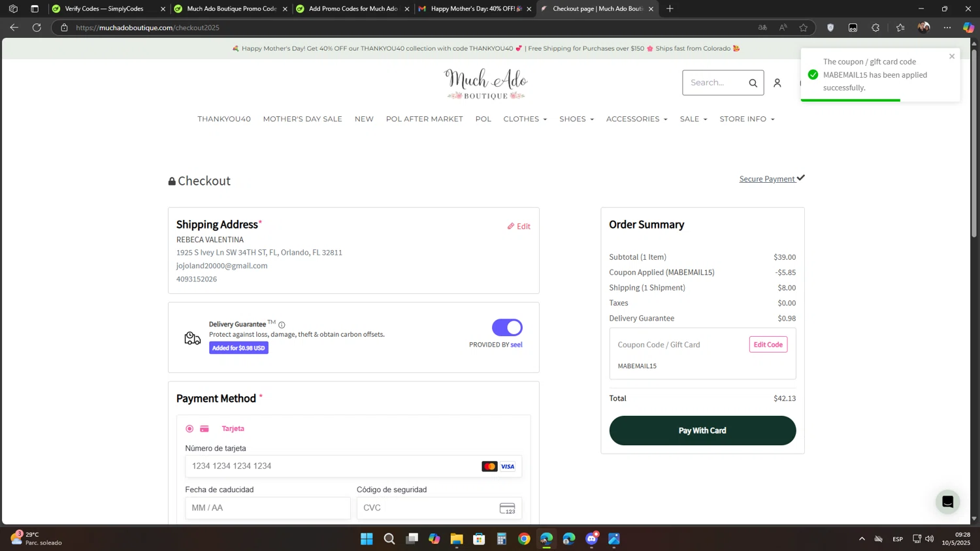This screenshot has height=551, width=980.
Task: Click Added for $0.98 USD badge
Action: tap(238, 348)
